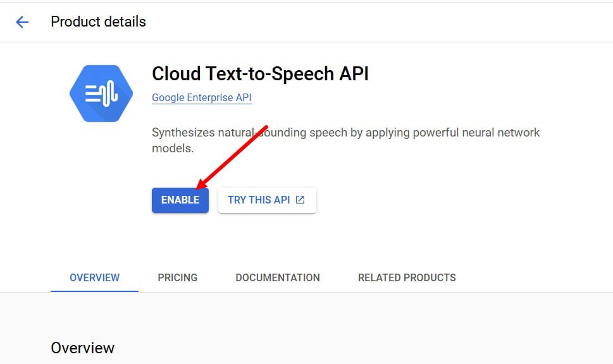Switch to the Overview tab
This screenshot has height=364, width=613.
point(95,277)
